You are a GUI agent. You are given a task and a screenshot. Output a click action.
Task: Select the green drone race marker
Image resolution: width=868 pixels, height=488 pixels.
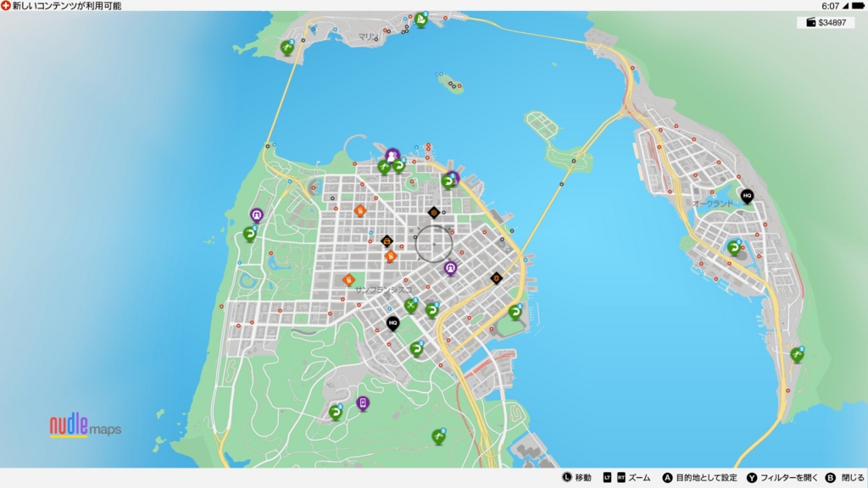(411, 305)
